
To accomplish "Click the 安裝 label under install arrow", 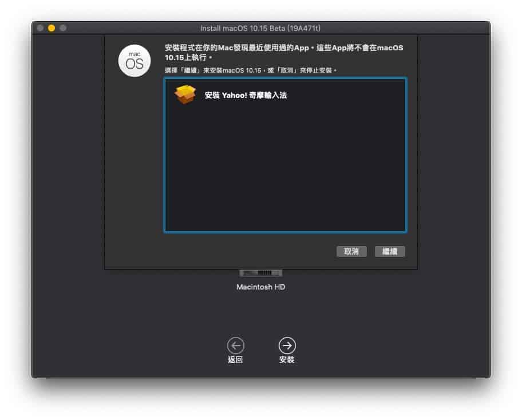I will click(x=287, y=360).
